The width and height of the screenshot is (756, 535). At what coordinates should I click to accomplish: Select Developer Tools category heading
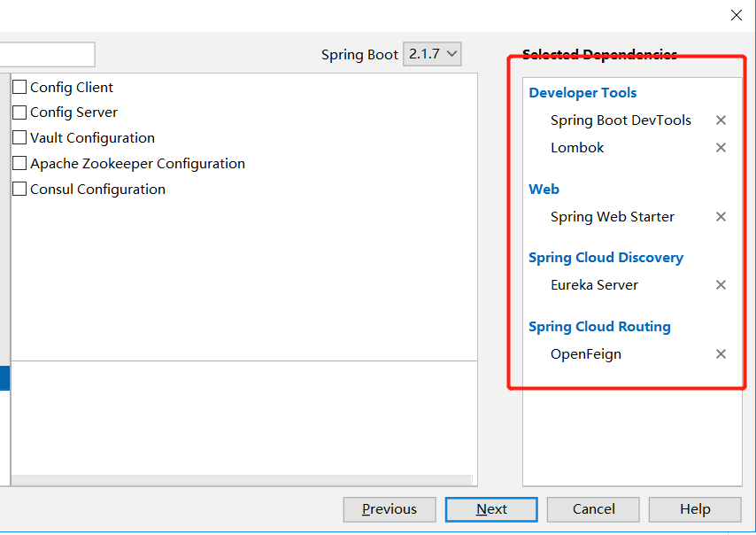(x=582, y=93)
